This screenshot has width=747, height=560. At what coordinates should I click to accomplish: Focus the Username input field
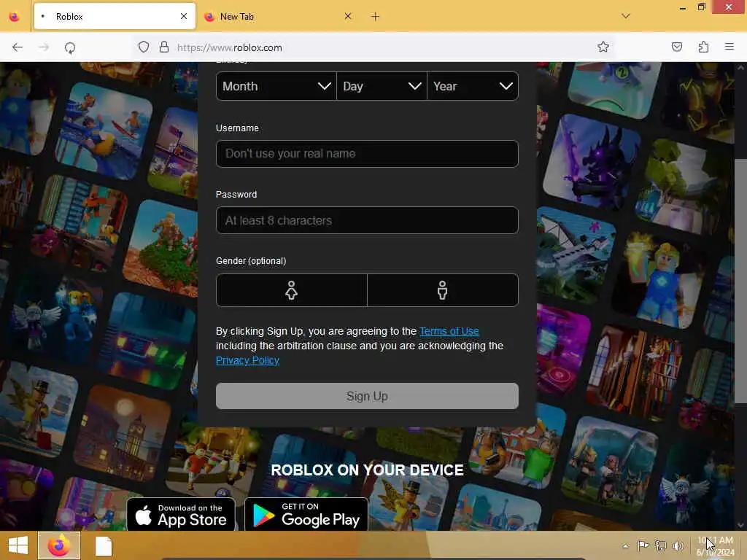(x=367, y=154)
